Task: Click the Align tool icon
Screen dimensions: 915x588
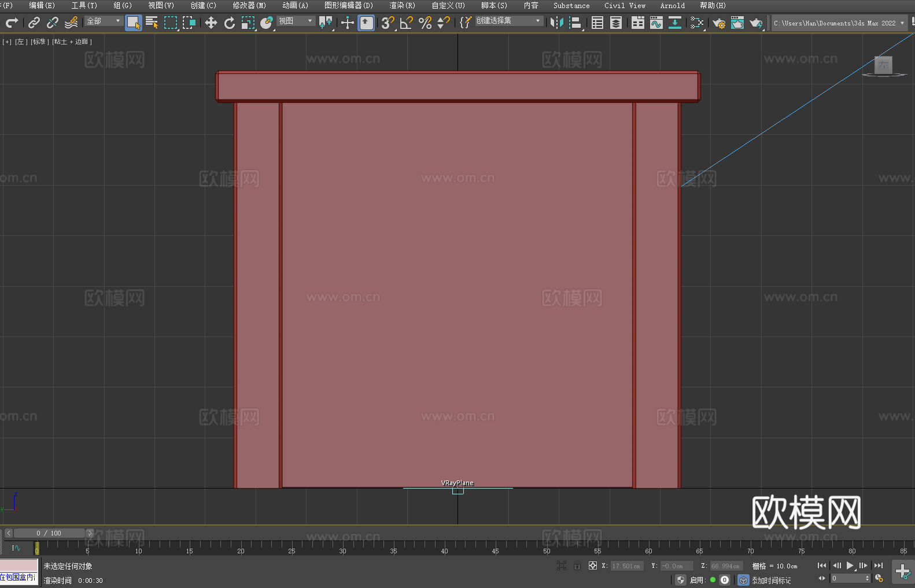Action: point(575,23)
